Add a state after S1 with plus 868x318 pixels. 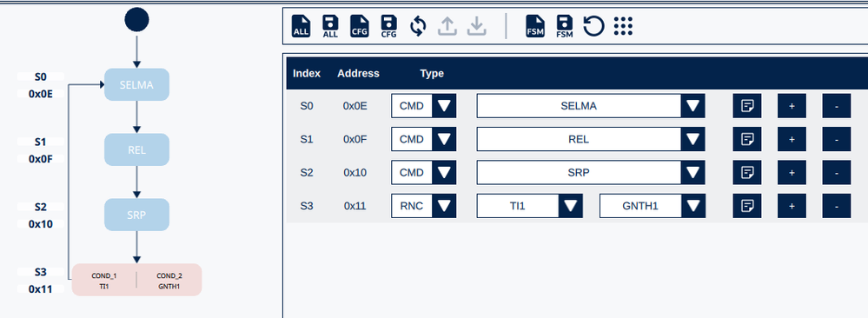click(792, 139)
